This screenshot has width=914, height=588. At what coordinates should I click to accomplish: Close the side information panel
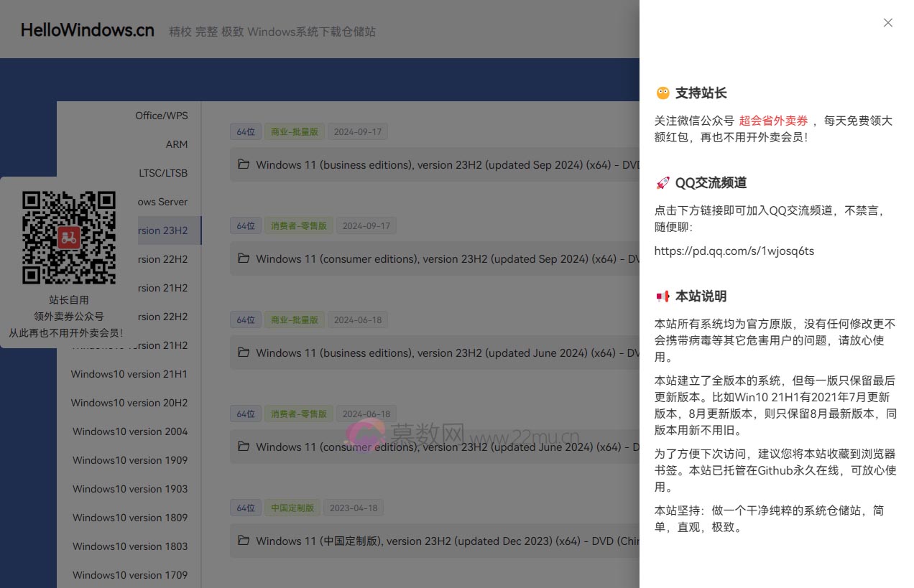coord(888,23)
